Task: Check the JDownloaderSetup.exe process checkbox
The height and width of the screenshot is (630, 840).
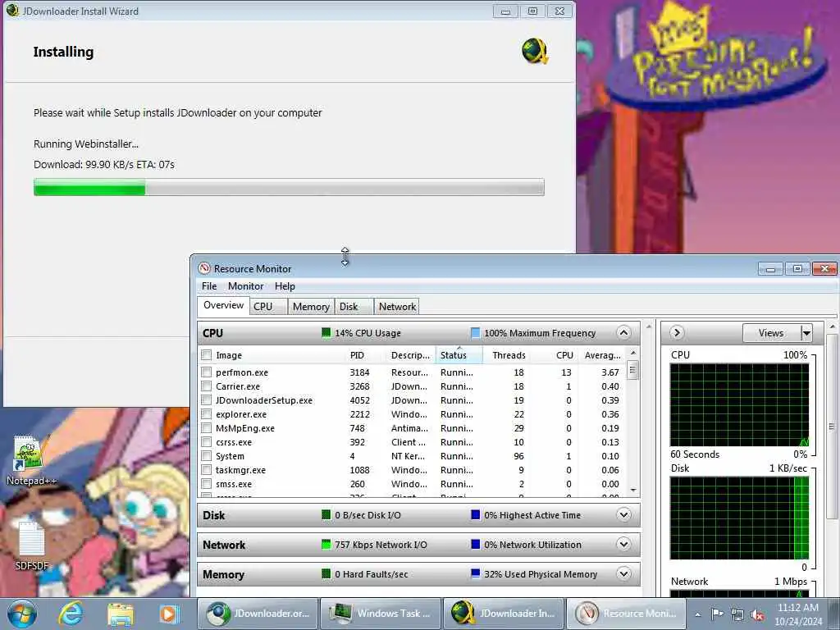Action: tap(206, 399)
